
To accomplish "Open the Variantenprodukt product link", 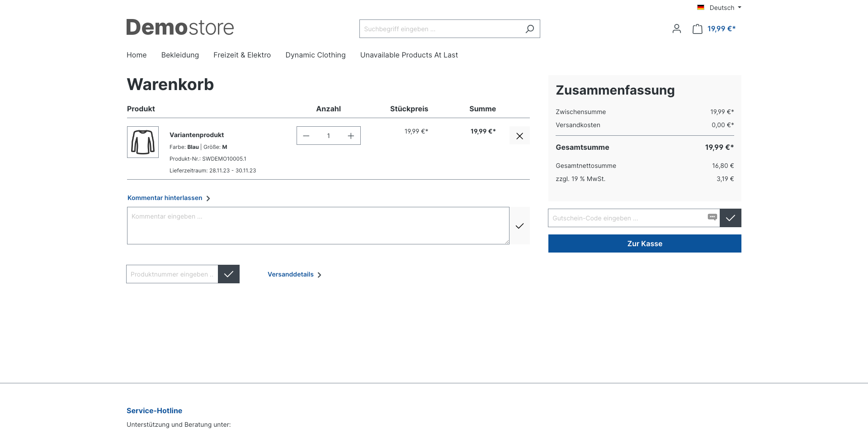I will (x=197, y=135).
